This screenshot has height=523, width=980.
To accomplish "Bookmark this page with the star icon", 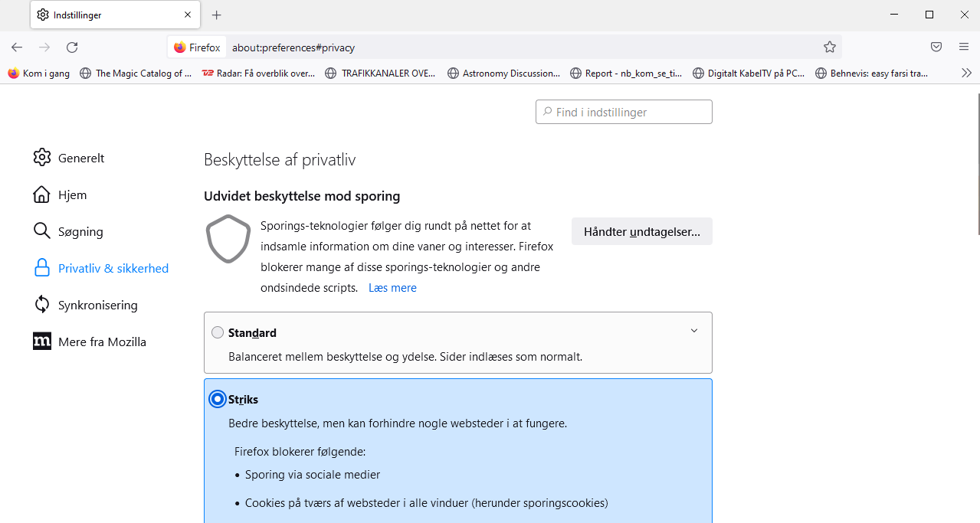I will (x=829, y=47).
